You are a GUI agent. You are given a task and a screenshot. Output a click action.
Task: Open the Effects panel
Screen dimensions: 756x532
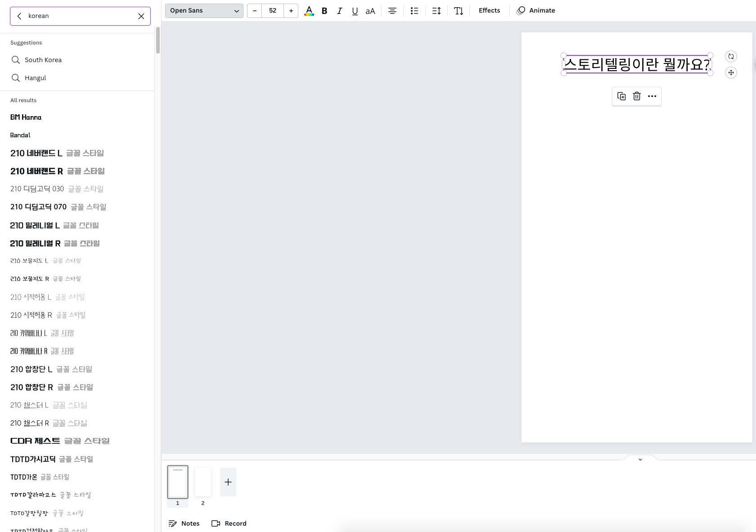point(490,11)
